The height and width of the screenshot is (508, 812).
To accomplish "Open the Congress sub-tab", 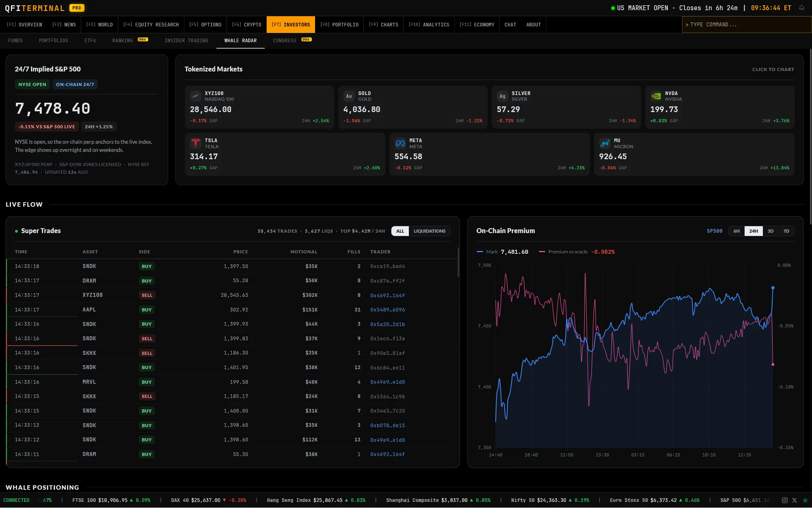I will point(292,41).
